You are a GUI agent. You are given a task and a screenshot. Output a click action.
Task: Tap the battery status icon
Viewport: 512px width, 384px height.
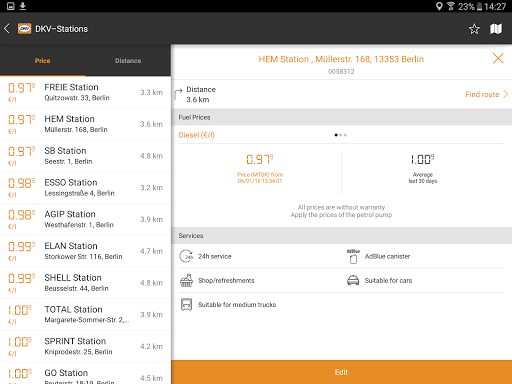[x=479, y=6]
